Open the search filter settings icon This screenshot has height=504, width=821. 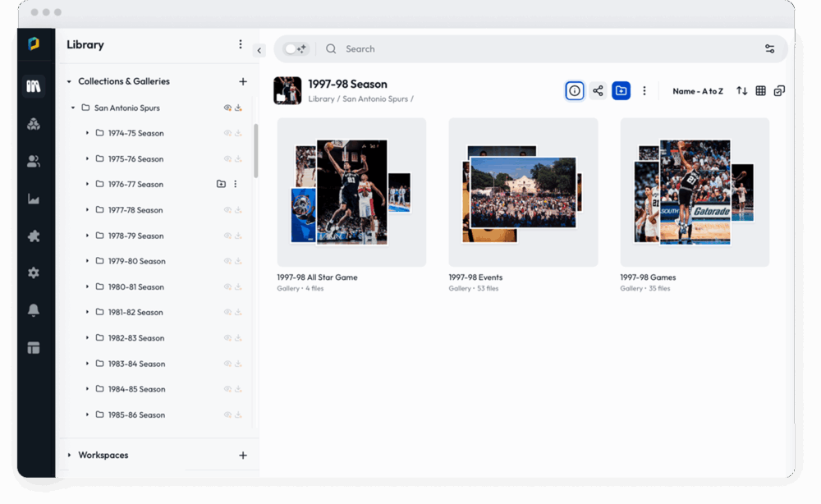pyautogui.click(x=769, y=49)
